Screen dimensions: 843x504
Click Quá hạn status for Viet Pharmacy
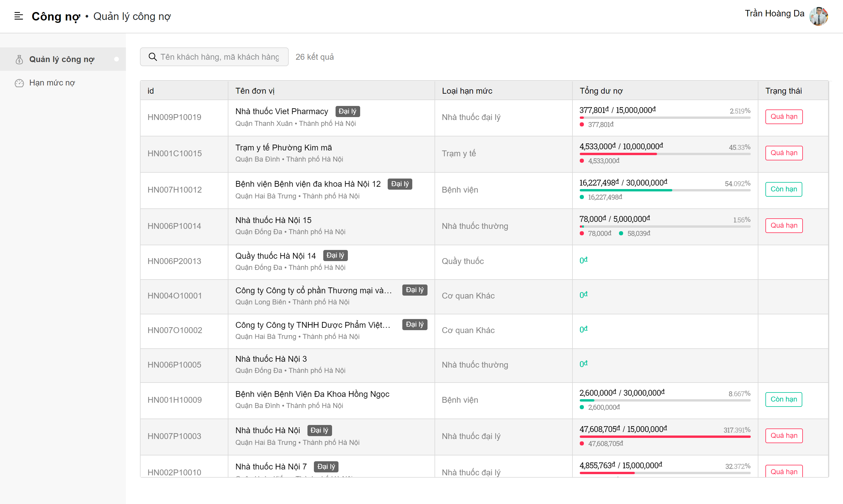click(x=784, y=117)
